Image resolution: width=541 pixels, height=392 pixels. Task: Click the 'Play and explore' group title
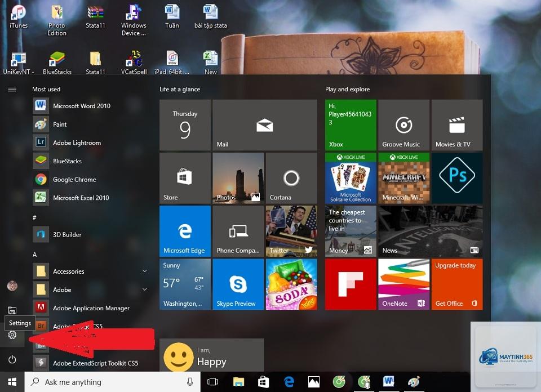click(348, 90)
